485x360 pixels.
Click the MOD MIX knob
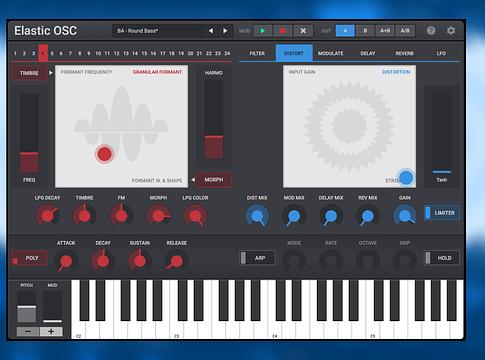pyautogui.click(x=294, y=216)
